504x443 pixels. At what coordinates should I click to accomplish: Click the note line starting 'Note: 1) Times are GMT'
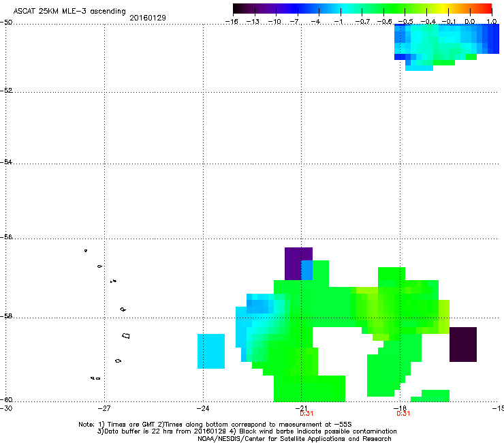coord(215,425)
